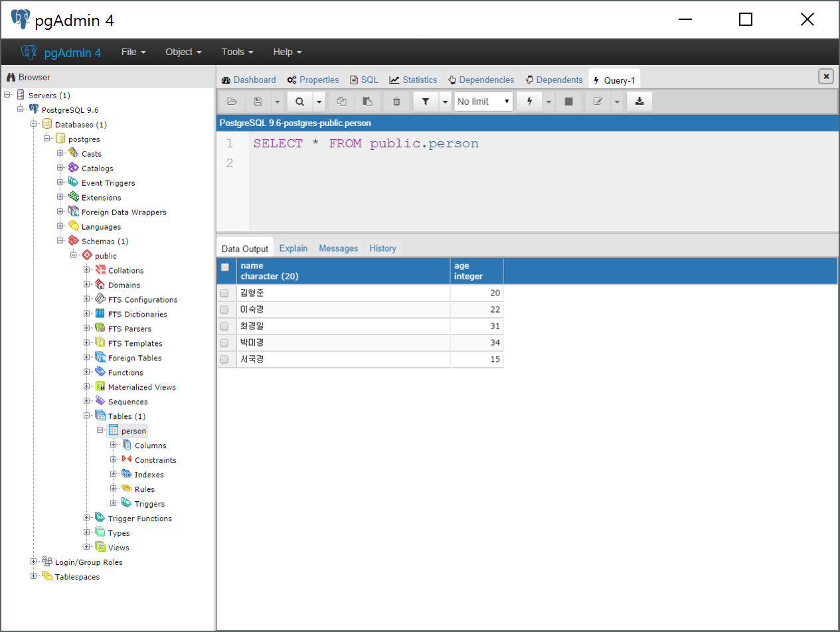Image resolution: width=840 pixels, height=632 pixels.
Task: Click the Collations node icon
Action: click(100, 270)
